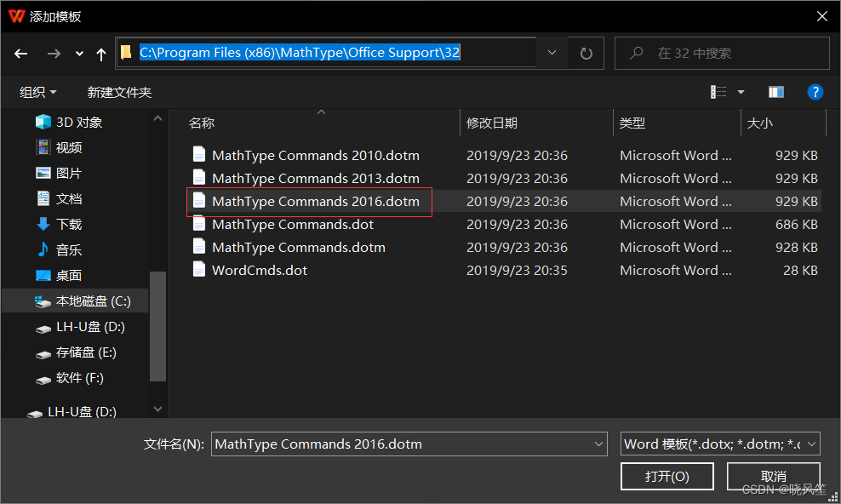The image size is (841, 504).
Task: Open the view options dropdown arrow
Action: coord(741,92)
